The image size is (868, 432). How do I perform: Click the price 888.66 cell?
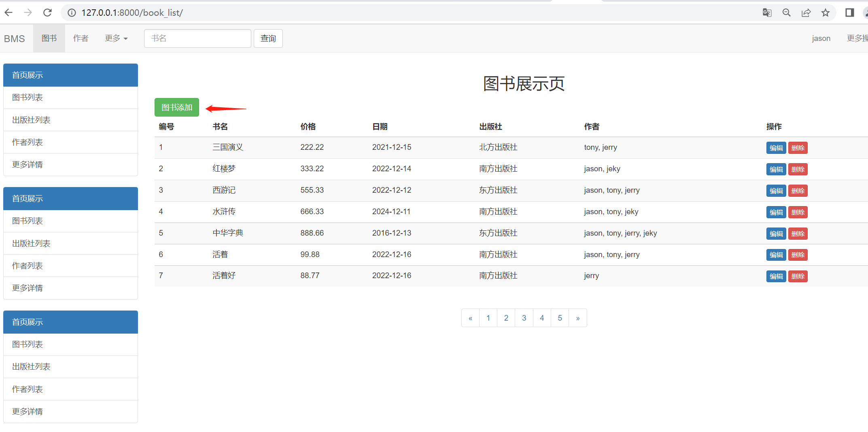[x=312, y=233]
